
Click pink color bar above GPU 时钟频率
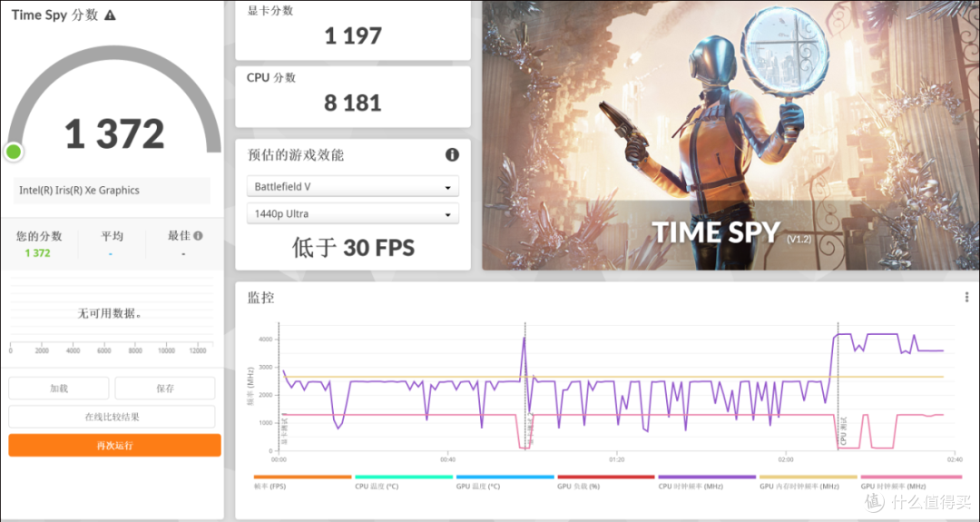pos(909,477)
